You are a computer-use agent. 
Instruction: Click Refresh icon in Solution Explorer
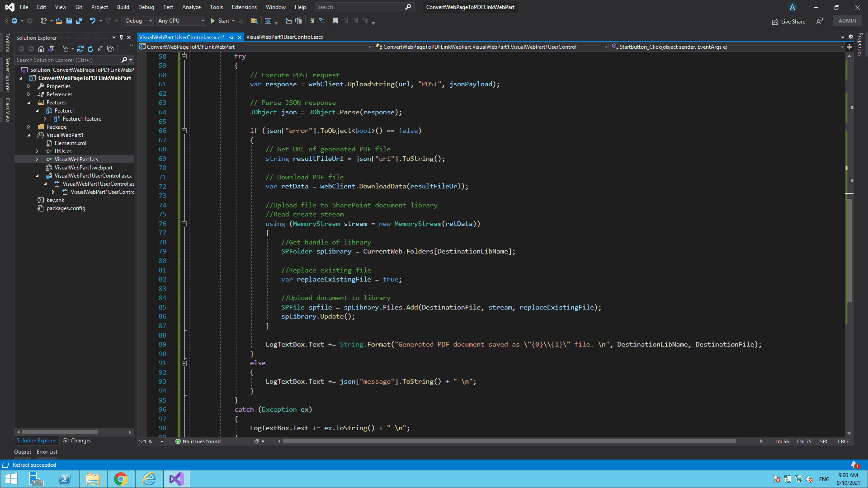(90, 49)
